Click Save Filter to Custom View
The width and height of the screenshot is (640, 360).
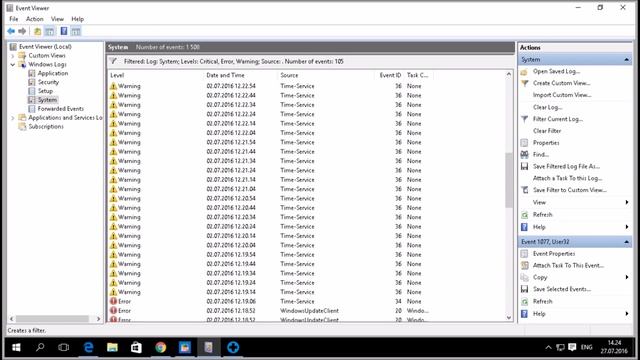[x=569, y=190]
